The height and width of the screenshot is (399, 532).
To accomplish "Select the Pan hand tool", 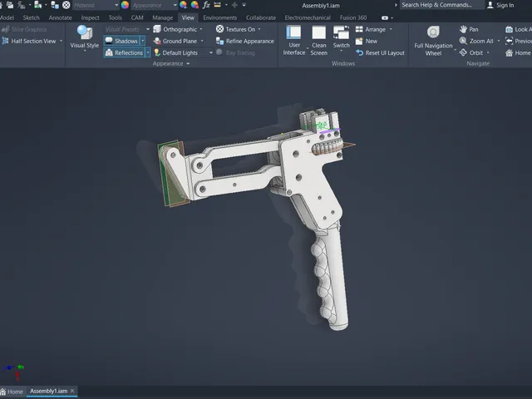I will (x=463, y=29).
